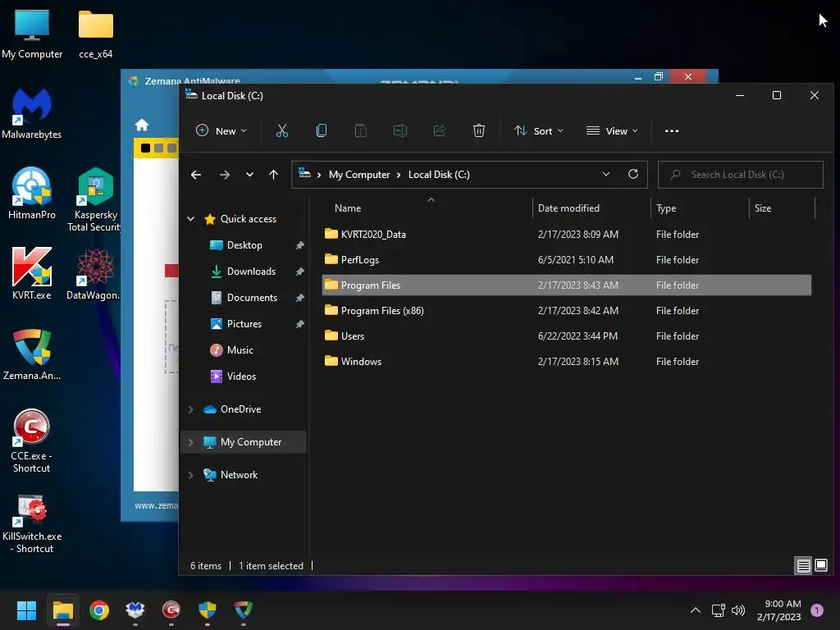The height and width of the screenshot is (630, 840).
Task: Expand My Computer tree node
Action: (190, 442)
